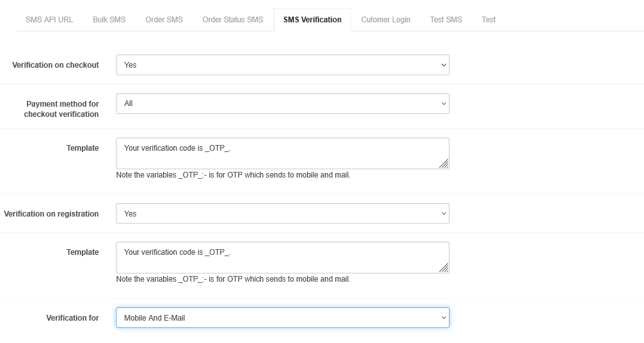
Task: Click the checkout Template resize handle
Action: click(444, 164)
